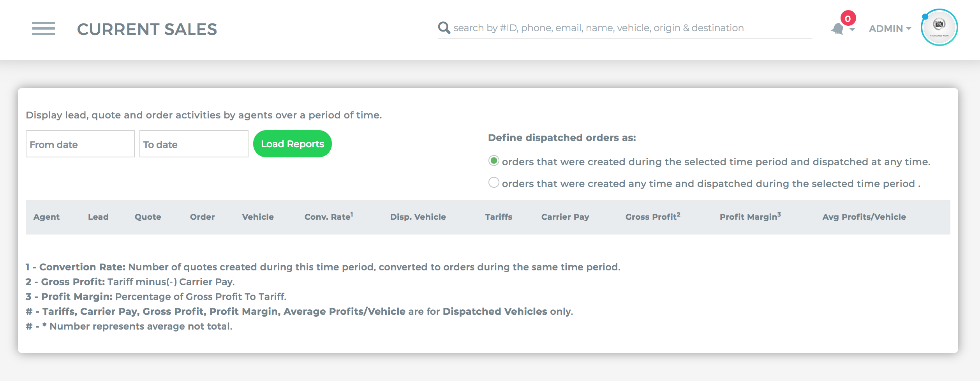The width and height of the screenshot is (980, 381).
Task: Focus the To date field
Action: (x=194, y=144)
